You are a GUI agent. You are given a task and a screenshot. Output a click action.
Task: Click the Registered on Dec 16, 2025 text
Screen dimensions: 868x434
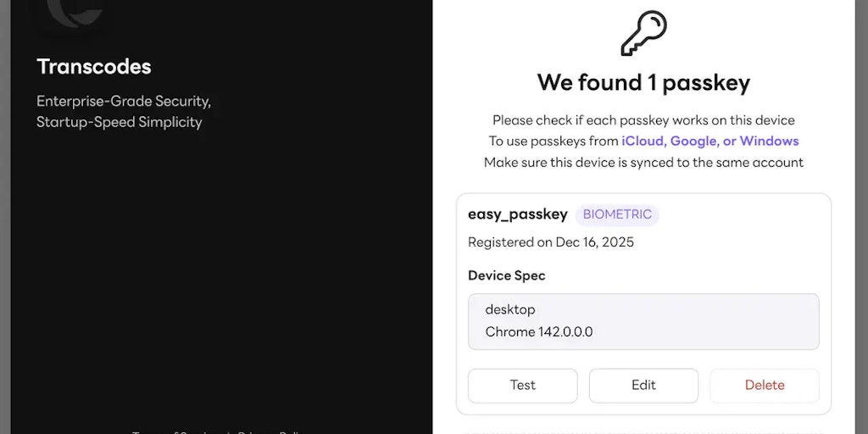[x=551, y=242]
